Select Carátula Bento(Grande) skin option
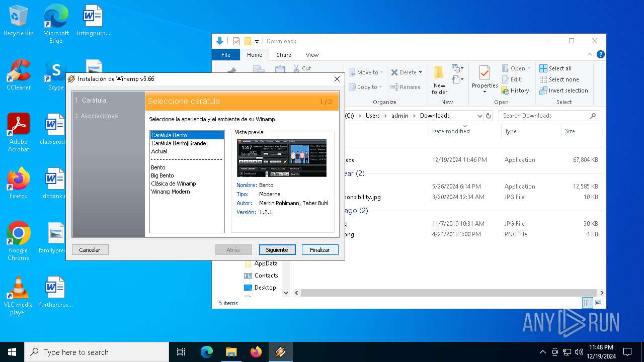 (x=187, y=143)
